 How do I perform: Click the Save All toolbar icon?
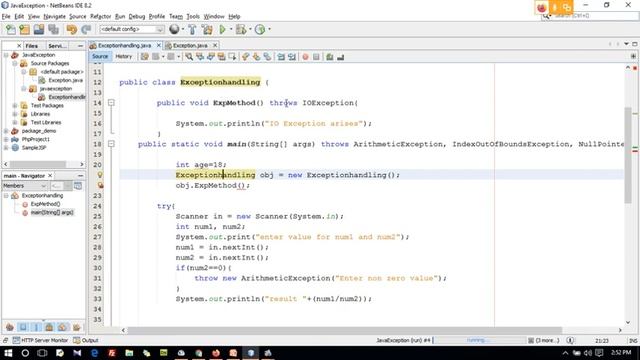point(53,29)
